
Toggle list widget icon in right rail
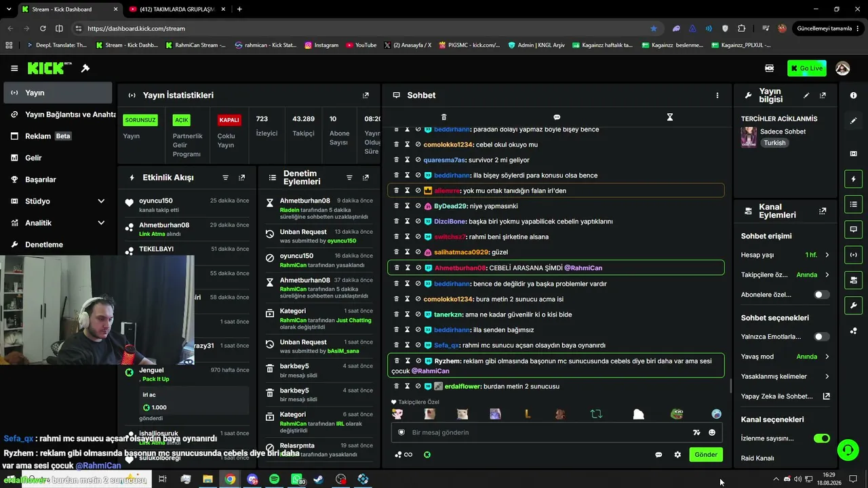853,204
